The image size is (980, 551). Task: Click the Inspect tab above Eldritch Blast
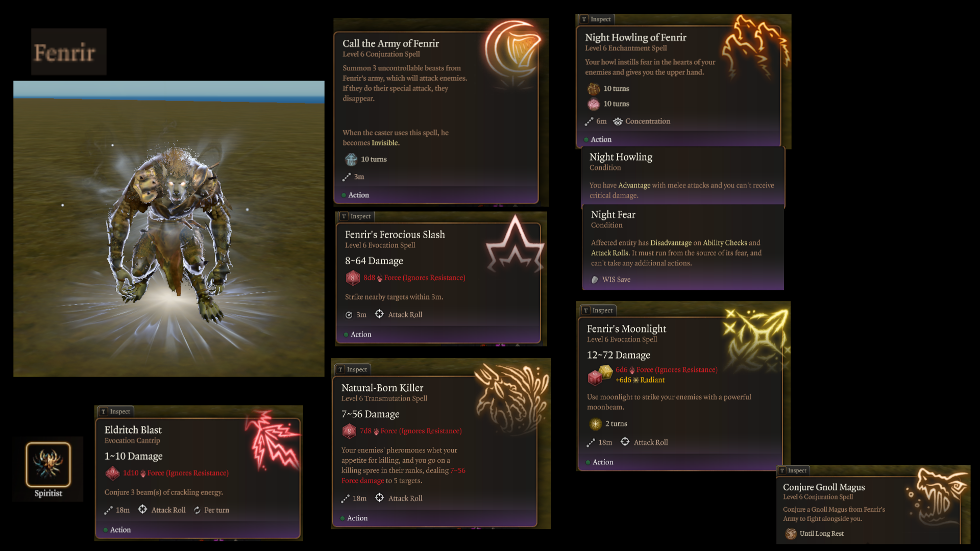click(x=116, y=411)
